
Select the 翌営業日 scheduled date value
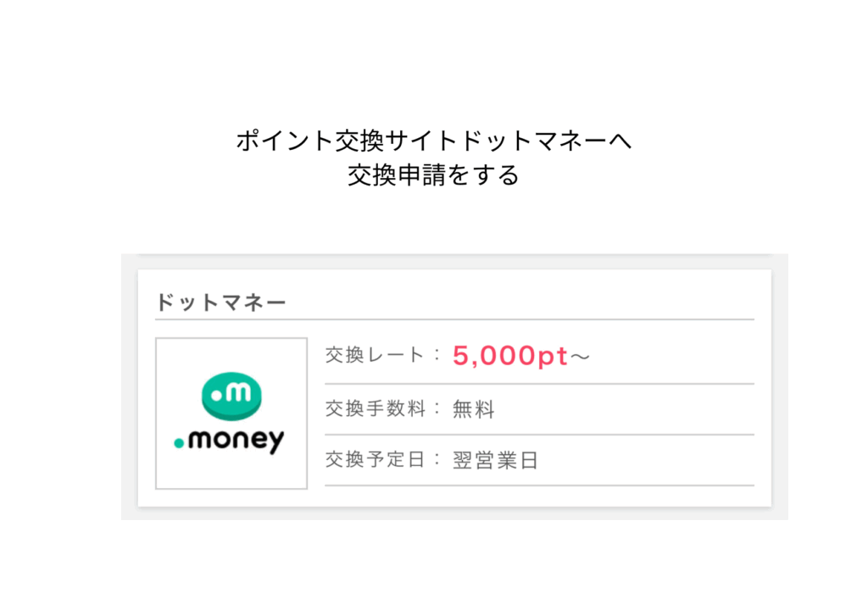(x=496, y=461)
